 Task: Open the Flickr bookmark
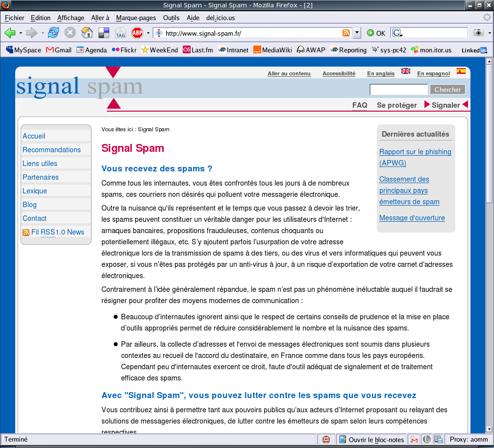[124, 50]
